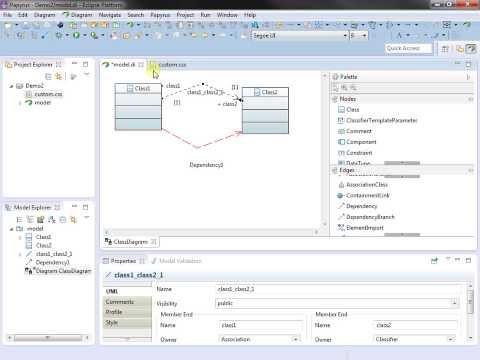Click the Member End Name field class1

click(261, 325)
